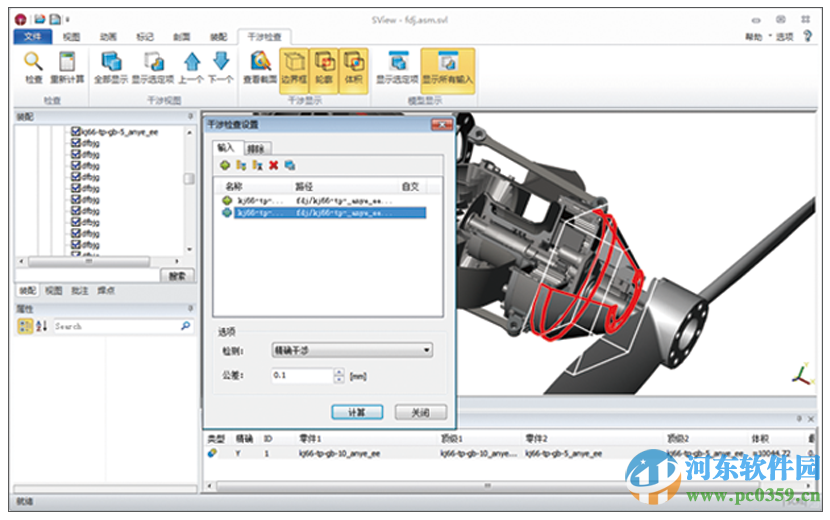Click the A-Z sort icon in 属性 panel
Screen dimensions: 830x520
41,326
